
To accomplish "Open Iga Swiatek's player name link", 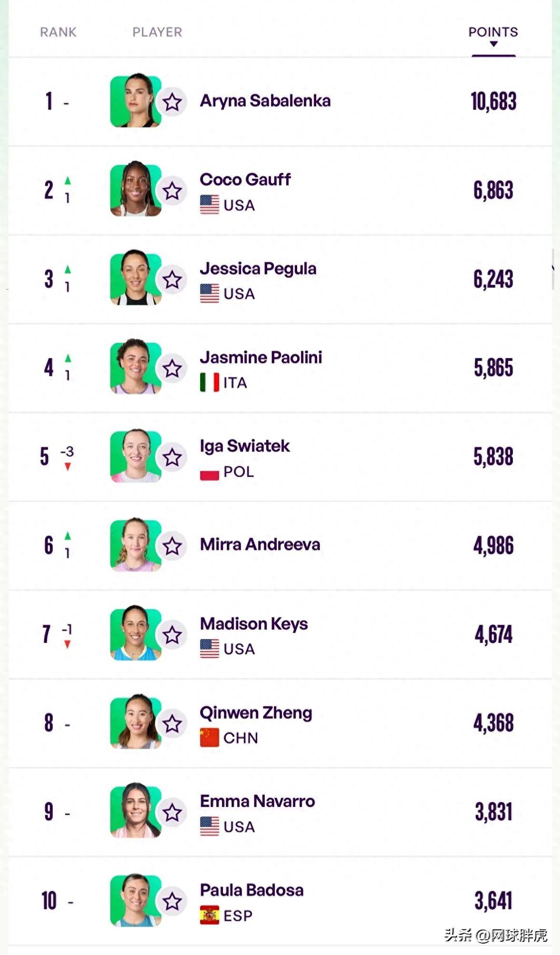I will [245, 446].
